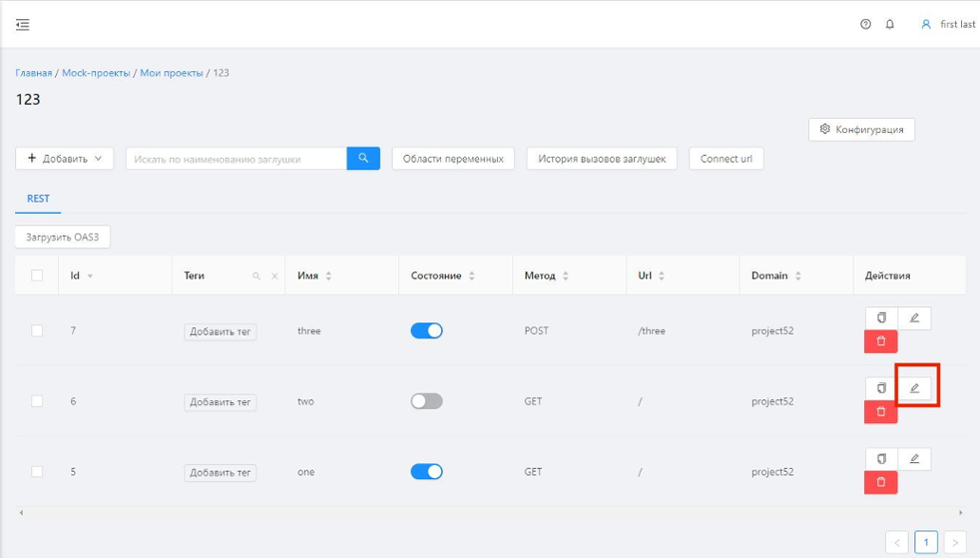This screenshot has width=980, height=560.
Task: Delete the stub named two
Action: click(881, 412)
